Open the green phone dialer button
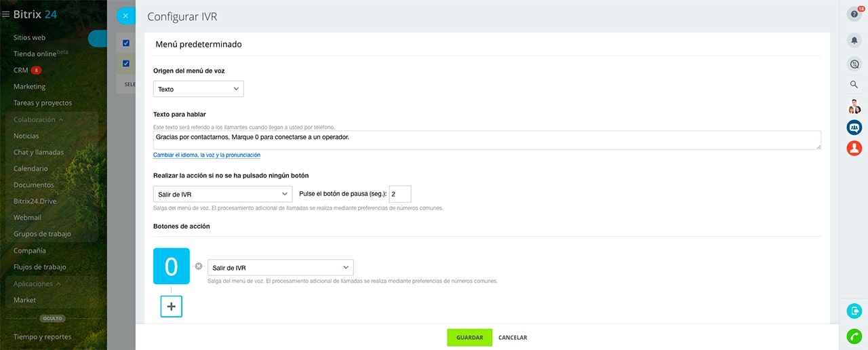868x350 pixels. (854, 336)
